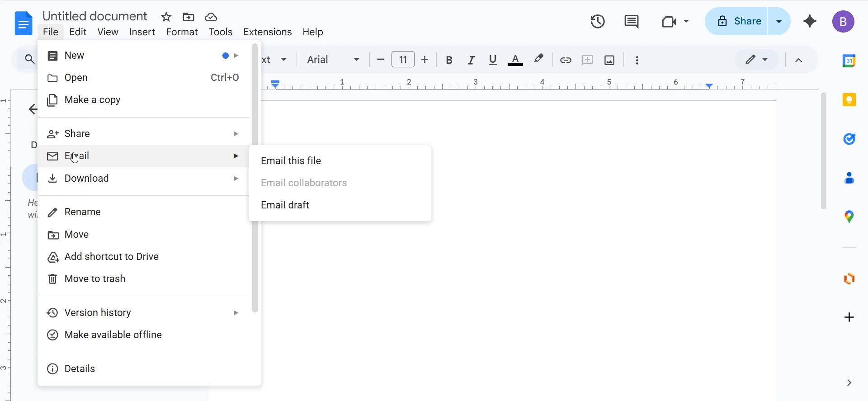Expand the Download submenu
The height and width of the screenshot is (401, 868).
click(144, 179)
